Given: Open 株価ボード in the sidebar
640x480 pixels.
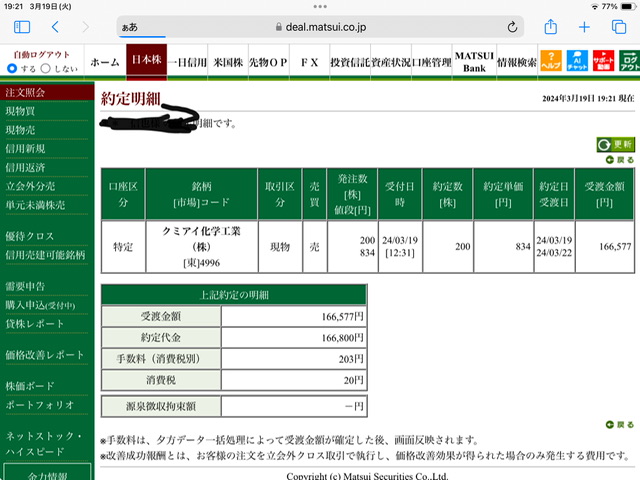Looking at the screenshot, I should [30, 386].
